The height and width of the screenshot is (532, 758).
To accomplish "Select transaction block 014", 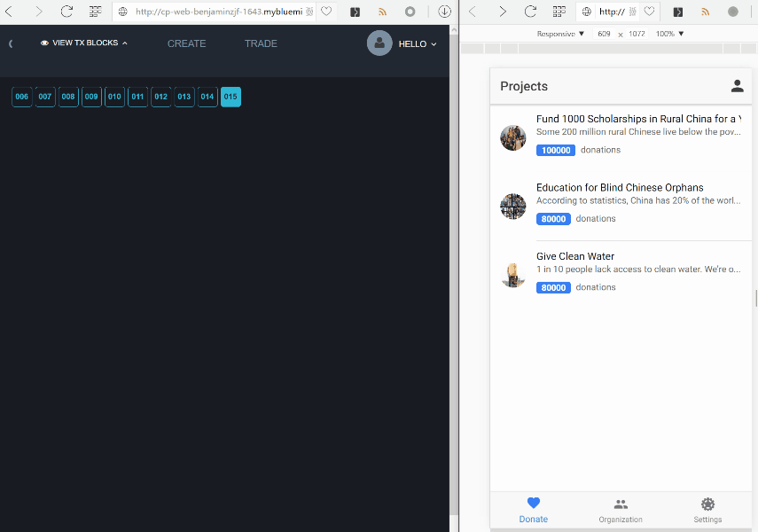I will coord(207,97).
